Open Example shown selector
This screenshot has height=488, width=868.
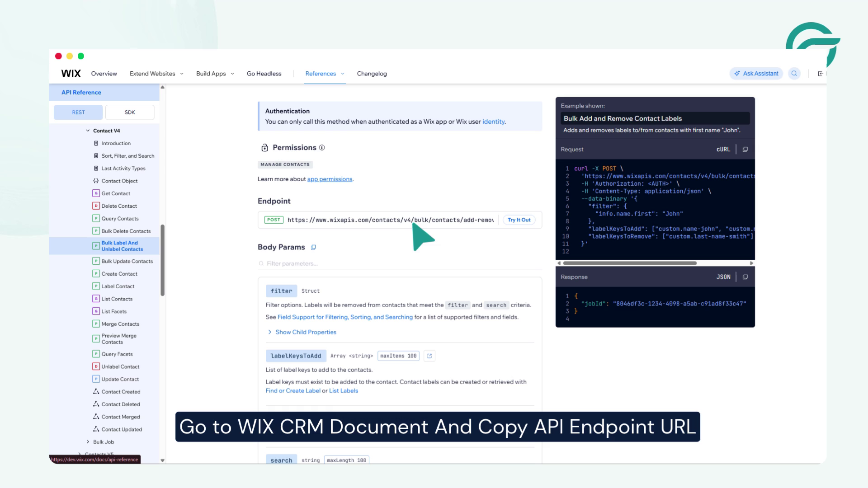[655, 118]
